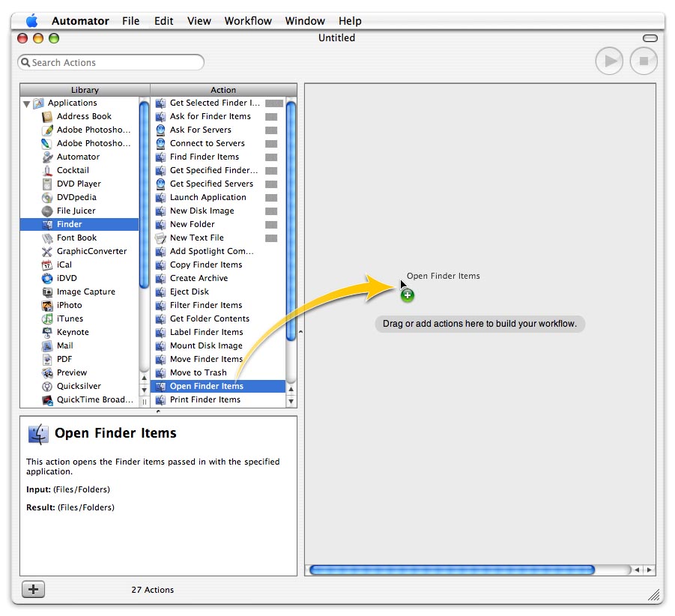
Task: Click the workflow horizontal scrollbar thumb
Action: [x=452, y=570]
